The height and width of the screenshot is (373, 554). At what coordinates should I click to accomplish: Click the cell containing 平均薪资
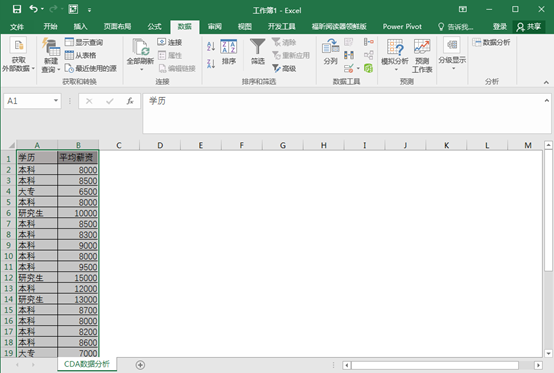coord(78,158)
